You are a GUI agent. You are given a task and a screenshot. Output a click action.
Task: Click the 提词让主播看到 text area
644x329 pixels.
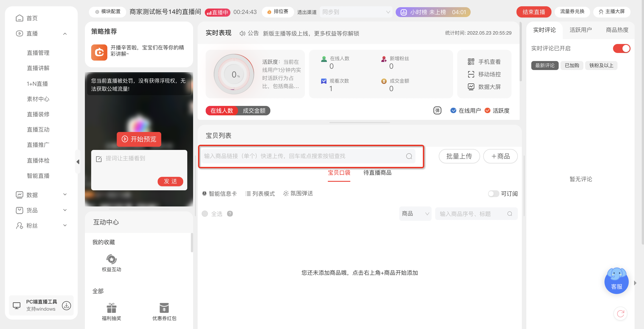pos(139,170)
